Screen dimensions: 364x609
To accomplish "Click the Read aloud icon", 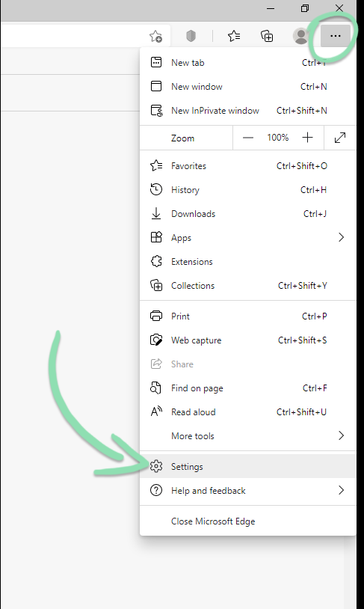I will pyautogui.click(x=156, y=411).
